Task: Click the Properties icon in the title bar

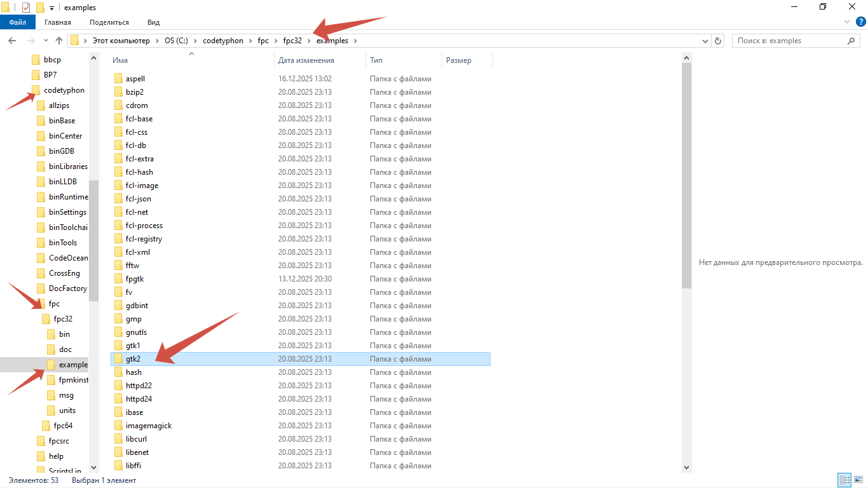Action: click(26, 8)
